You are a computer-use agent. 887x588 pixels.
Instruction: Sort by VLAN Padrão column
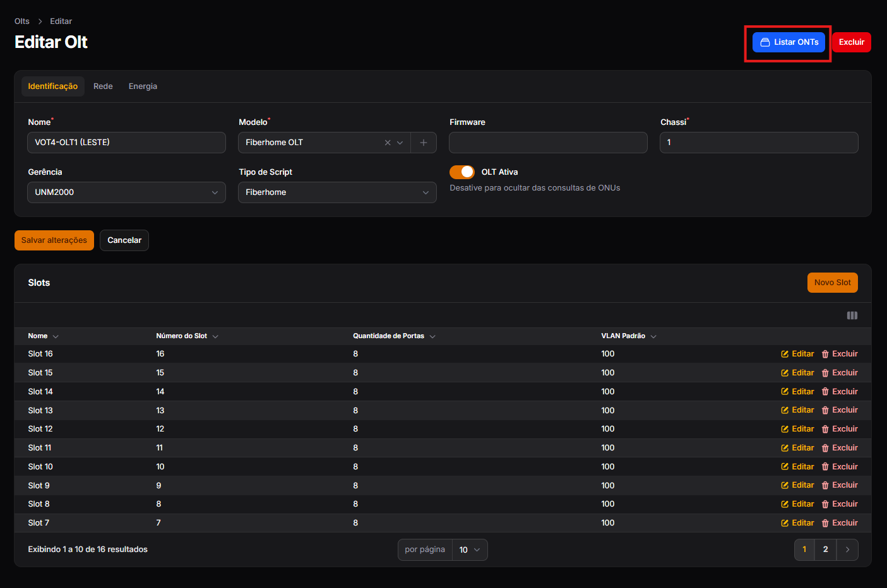[x=629, y=336]
